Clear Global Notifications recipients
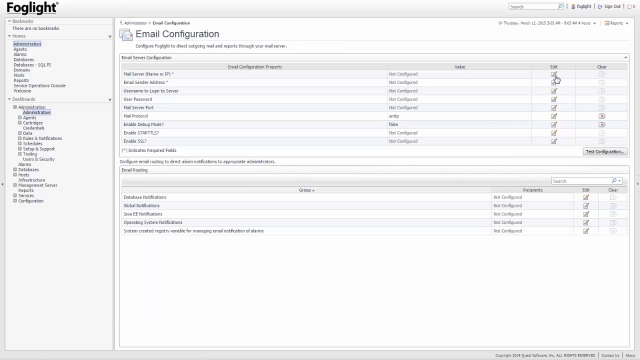Viewport: 640px width, 360px height. tap(613, 206)
